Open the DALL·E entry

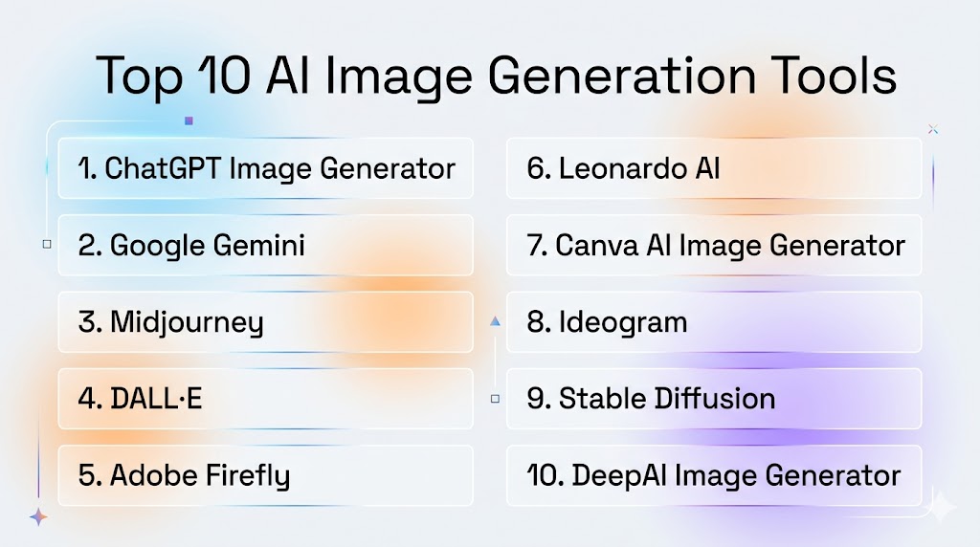265,398
